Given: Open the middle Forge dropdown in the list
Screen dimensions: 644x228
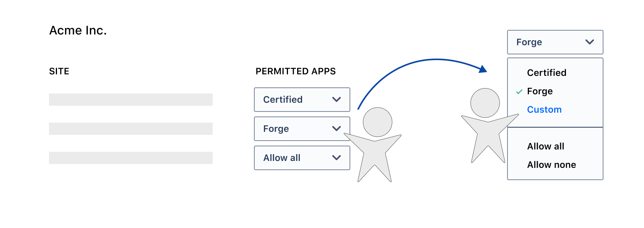Looking at the screenshot, I should coord(302,129).
